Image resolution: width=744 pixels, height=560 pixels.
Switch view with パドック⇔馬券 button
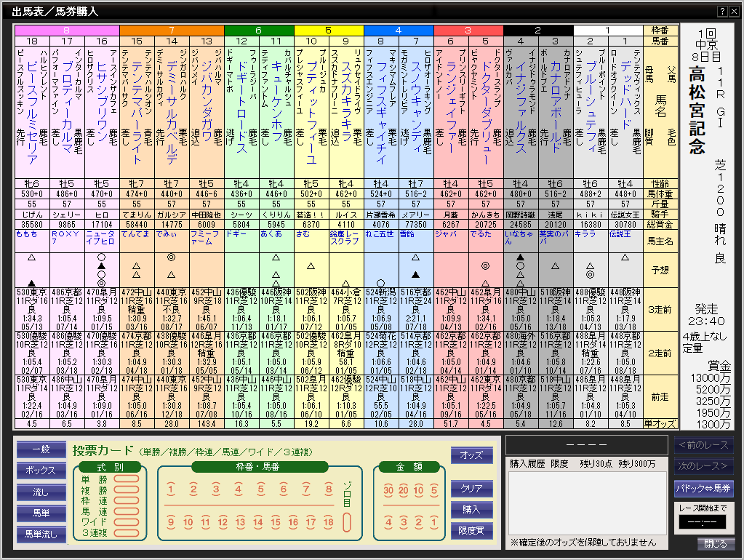(703, 488)
